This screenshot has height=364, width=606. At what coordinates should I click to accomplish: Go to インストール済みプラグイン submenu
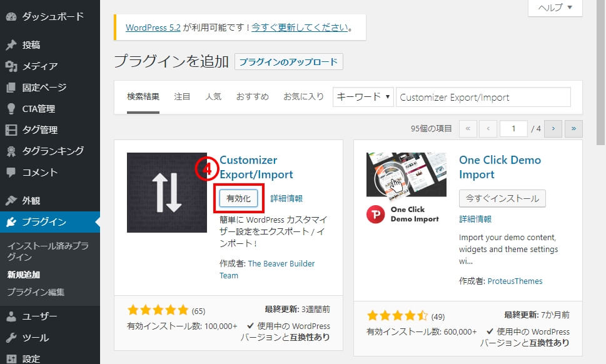click(48, 251)
